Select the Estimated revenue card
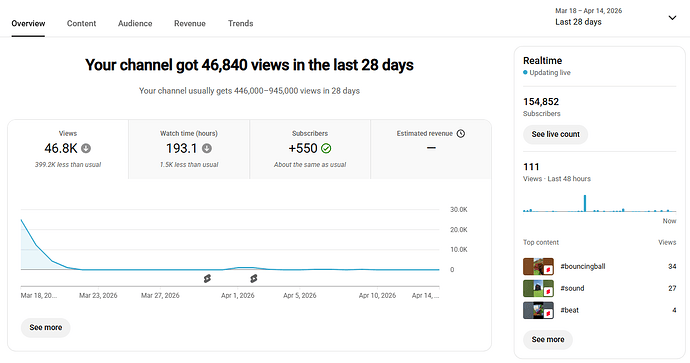The width and height of the screenshot is (690, 363). (x=431, y=149)
